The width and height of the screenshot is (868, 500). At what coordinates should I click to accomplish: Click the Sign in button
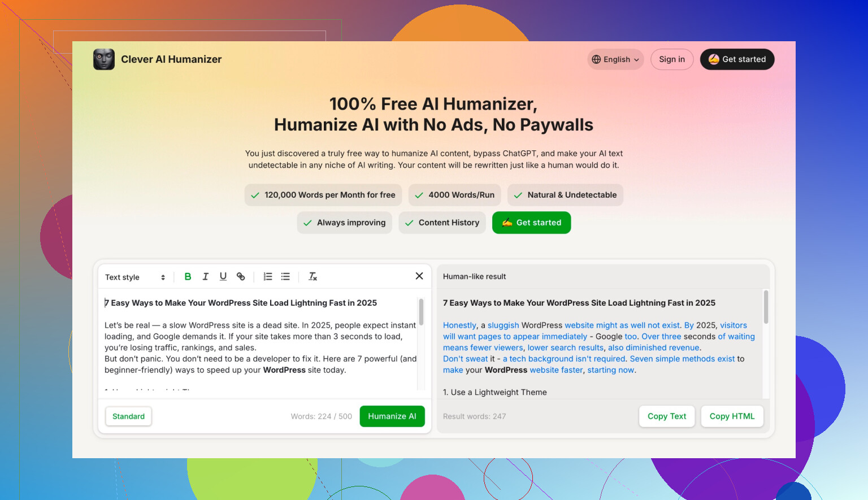pyautogui.click(x=672, y=59)
